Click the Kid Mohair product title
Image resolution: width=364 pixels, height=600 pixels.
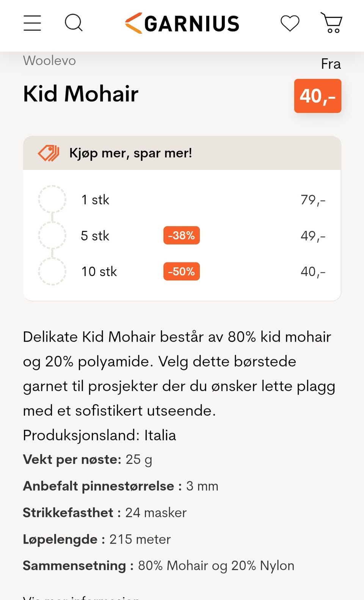coord(81,94)
